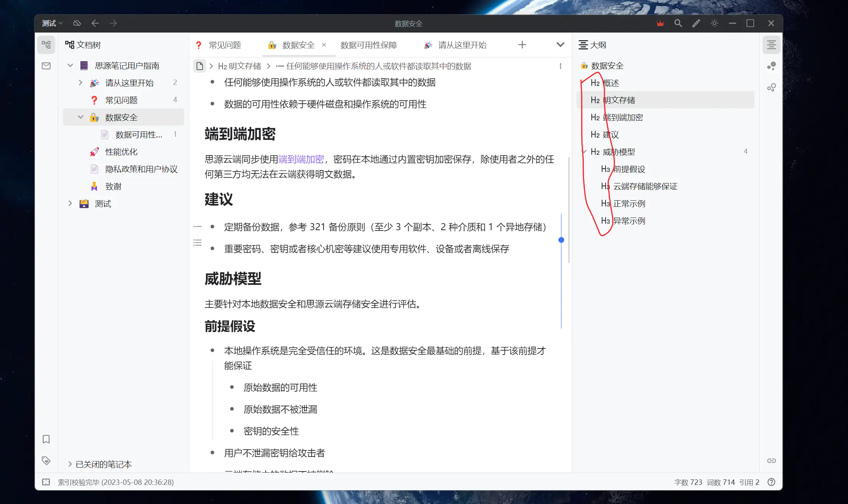This screenshot has height=504, width=848.
Task: Toggle the outline panel dock icon
Action: point(771,45)
